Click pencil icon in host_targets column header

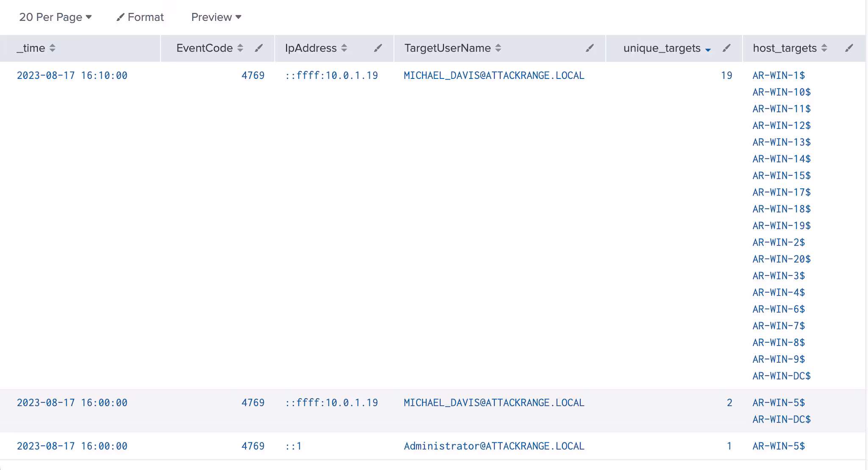coord(849,48)
